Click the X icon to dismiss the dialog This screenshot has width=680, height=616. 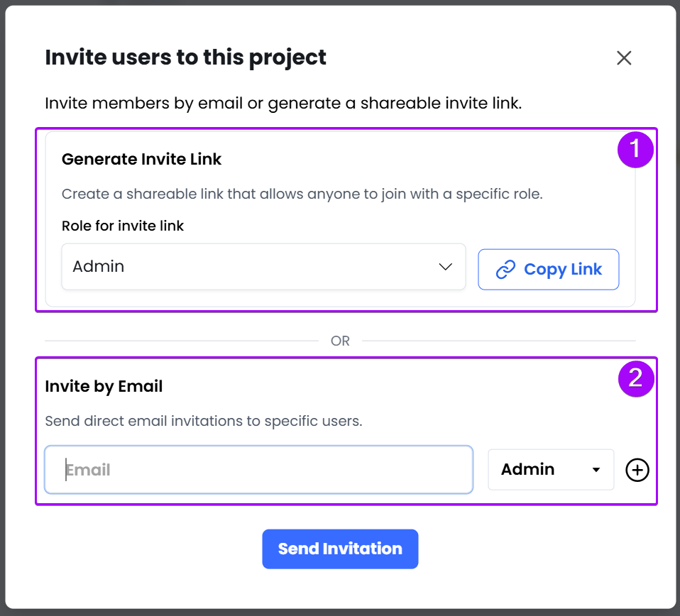623,58
